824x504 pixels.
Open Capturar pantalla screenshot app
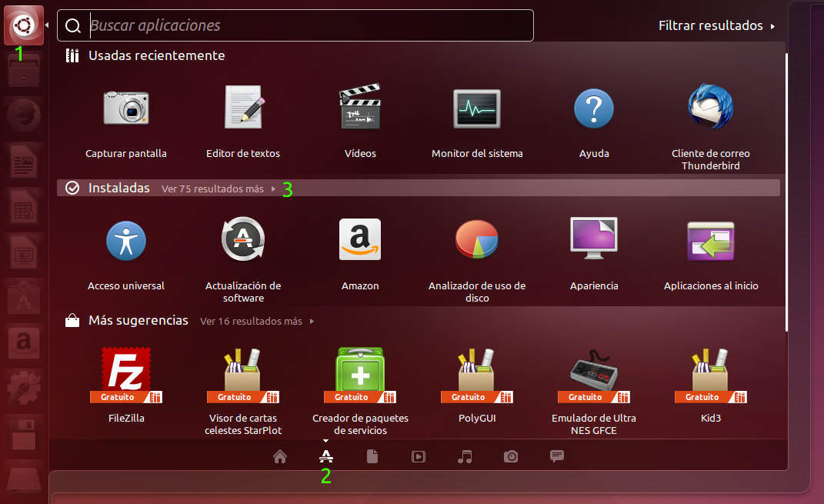pos(126,109)
